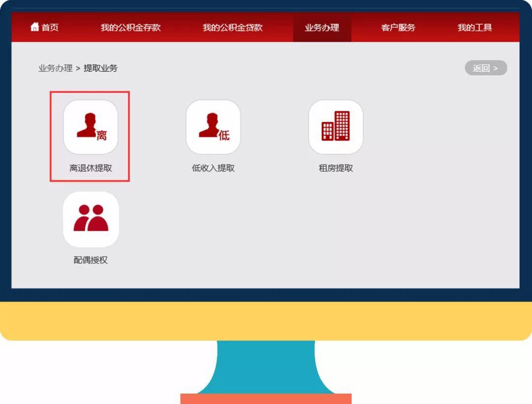
Task: Open 我的公积金贷款 navigation menu
Action: click(233, 28)
